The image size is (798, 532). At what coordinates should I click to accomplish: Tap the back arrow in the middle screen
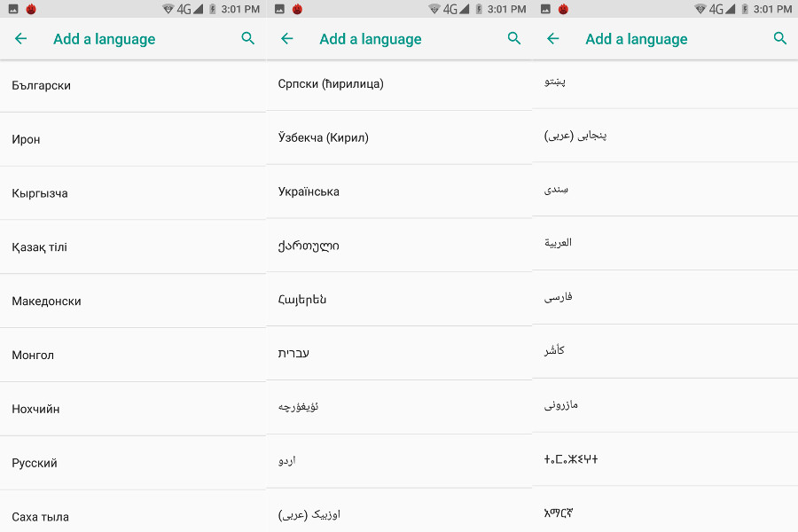tap(287, 38)
